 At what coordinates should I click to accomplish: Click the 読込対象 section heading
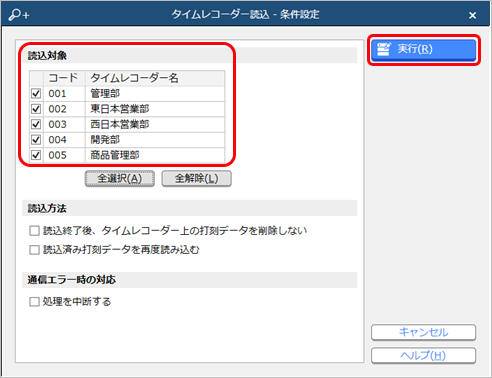tap(47, 56)
